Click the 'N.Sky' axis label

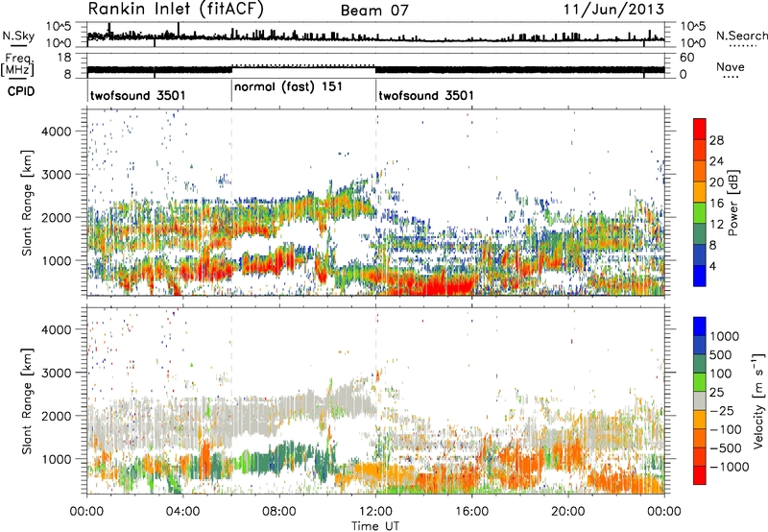(18, 36)
